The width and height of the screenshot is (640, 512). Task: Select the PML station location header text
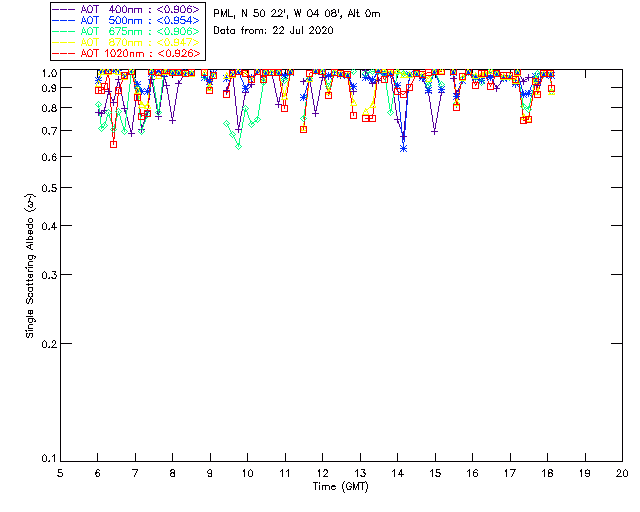pos(297,14)
